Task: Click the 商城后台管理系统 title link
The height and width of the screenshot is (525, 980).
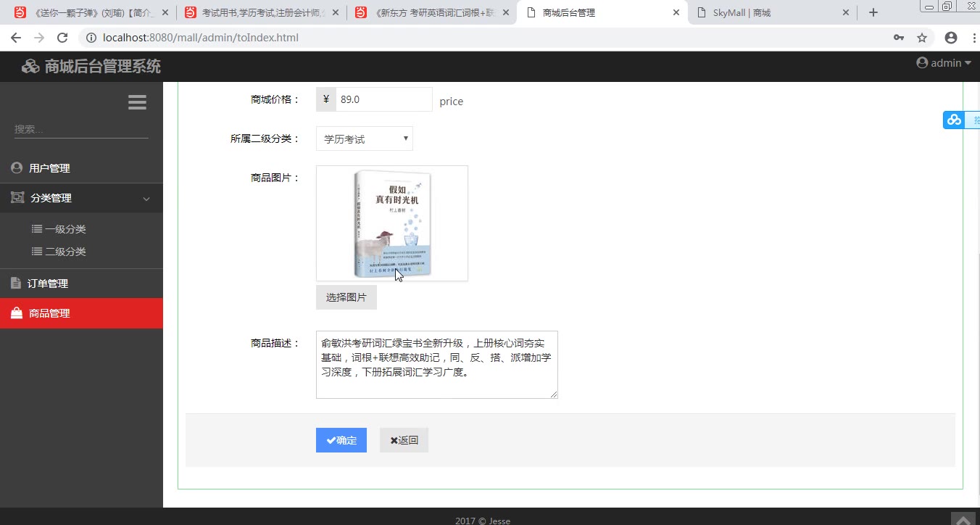Action: pyautogui.click(x=103, y=67)
